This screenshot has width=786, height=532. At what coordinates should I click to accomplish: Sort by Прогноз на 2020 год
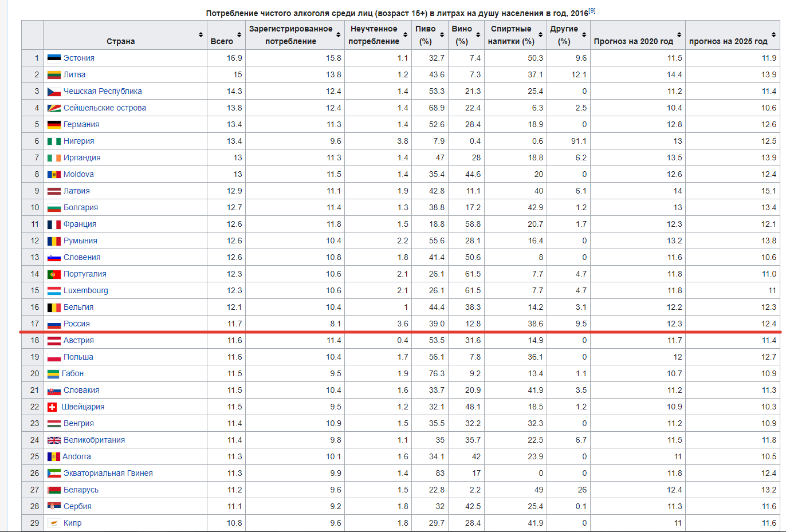point(679,35)
